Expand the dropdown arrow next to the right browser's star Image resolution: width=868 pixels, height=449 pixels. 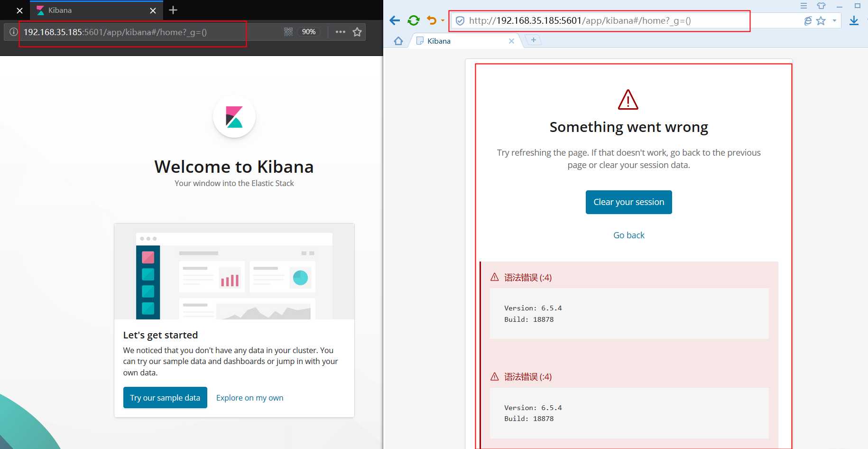coord(834,21)
